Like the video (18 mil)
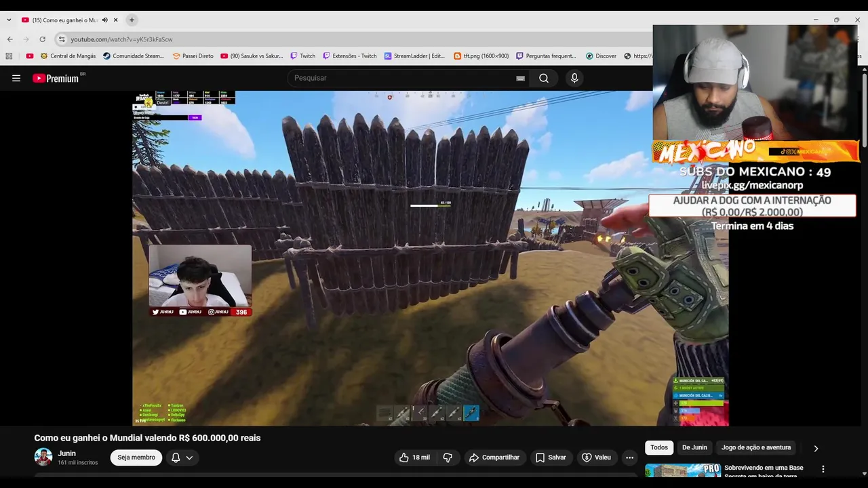 (414, 457)
